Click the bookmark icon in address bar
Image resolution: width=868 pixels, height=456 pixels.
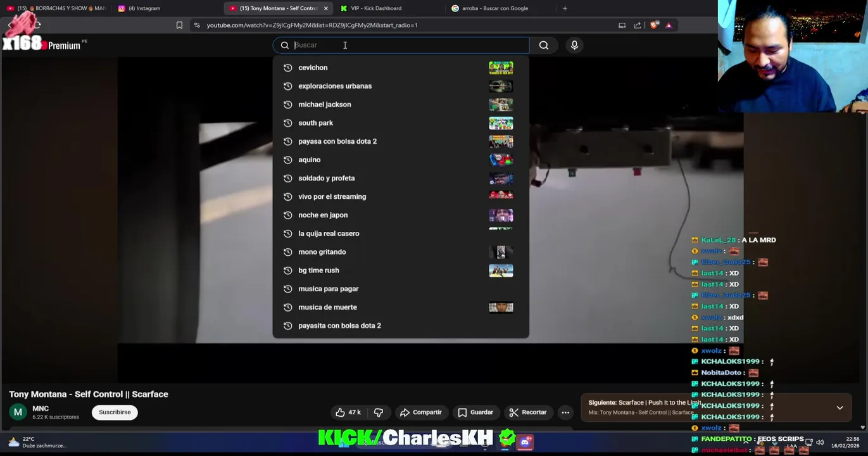coord(179,25)
